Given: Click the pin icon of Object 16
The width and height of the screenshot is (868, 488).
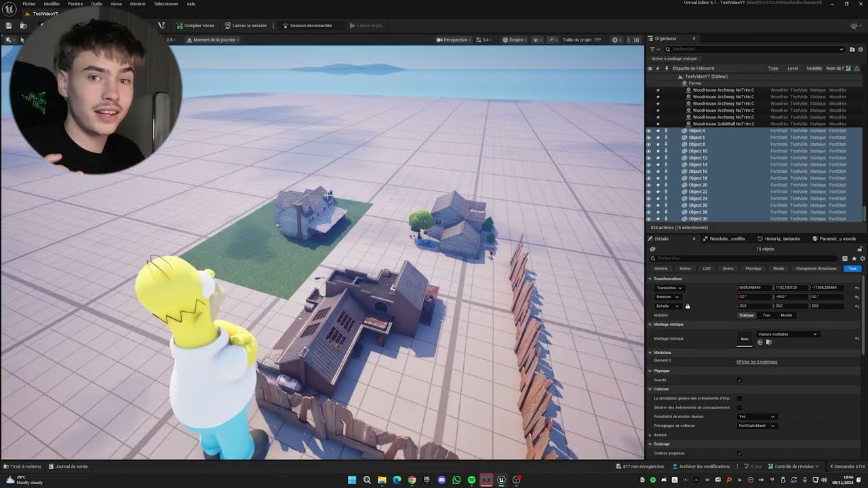Looking at the screenshot, I should 666,171.
